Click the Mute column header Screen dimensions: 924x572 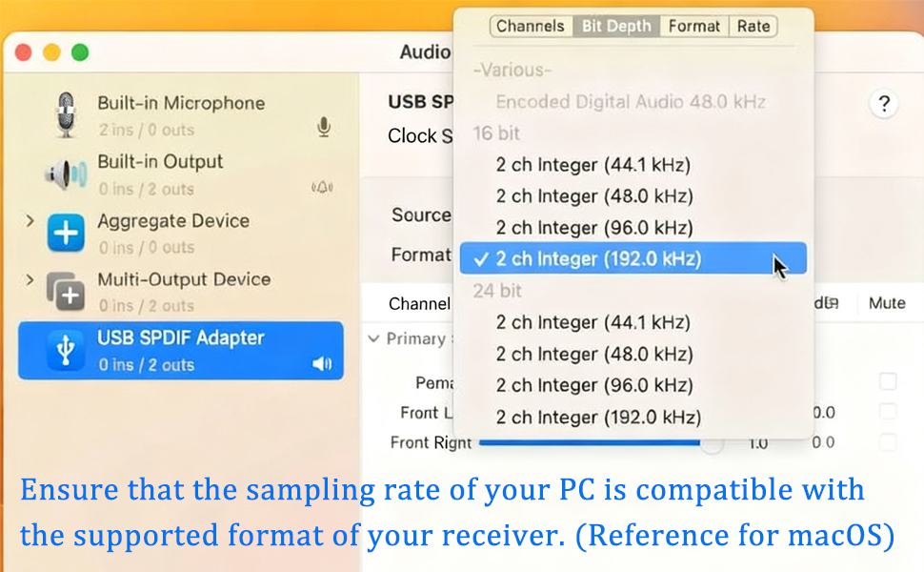point(887,303)
